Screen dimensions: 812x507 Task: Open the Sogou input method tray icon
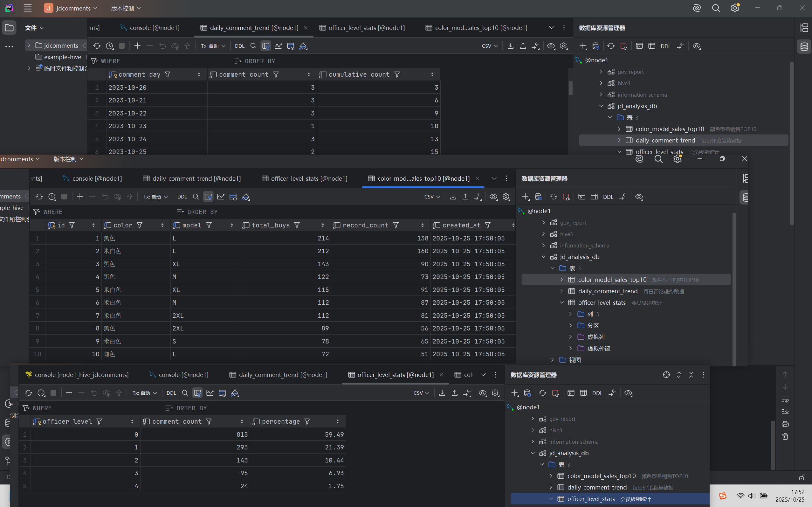[723, 496]
